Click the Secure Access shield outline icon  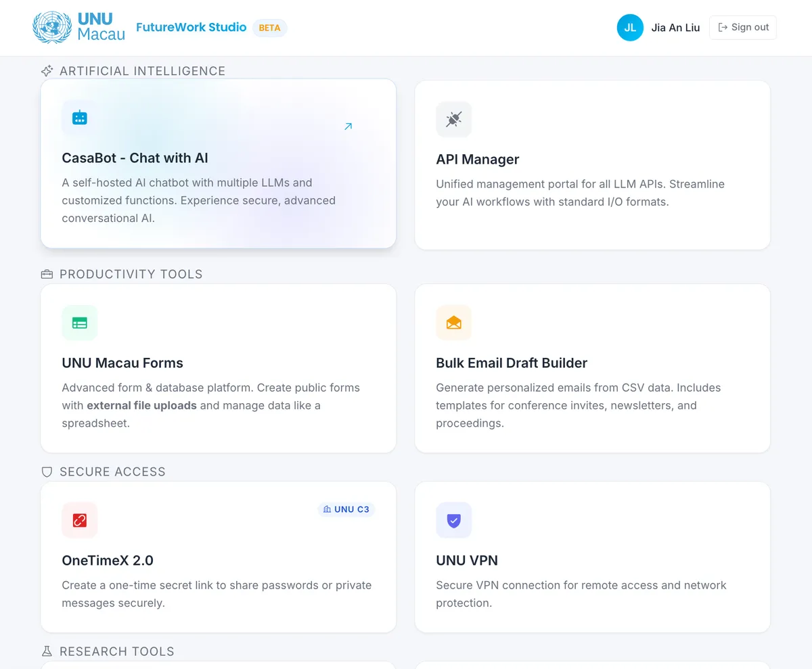(x=47, y=472)
